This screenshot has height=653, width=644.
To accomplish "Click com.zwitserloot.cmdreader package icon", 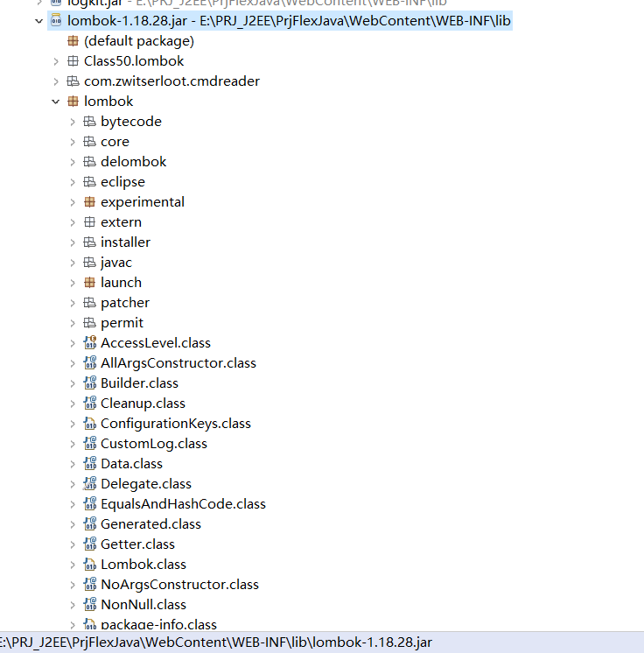I will (x=73, y=81).
